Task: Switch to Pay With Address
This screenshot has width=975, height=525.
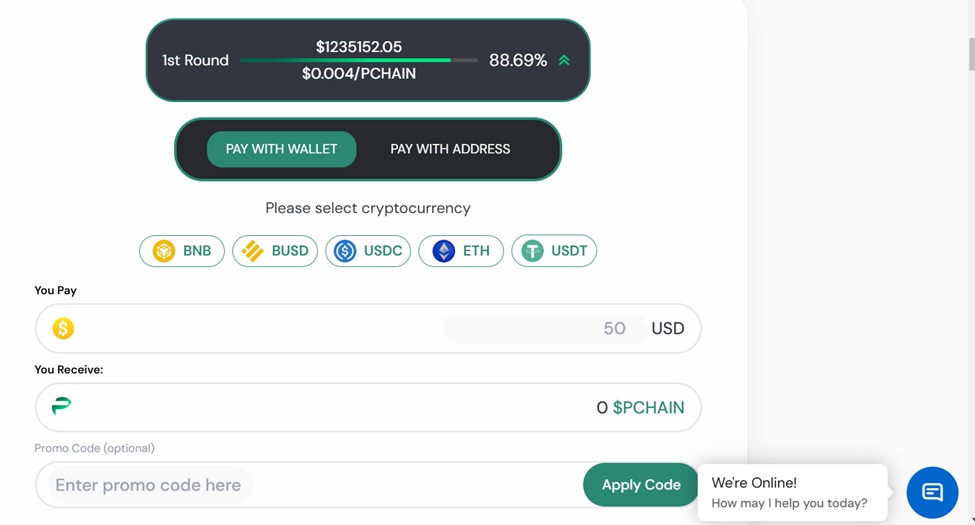Action: coord(450,149)
